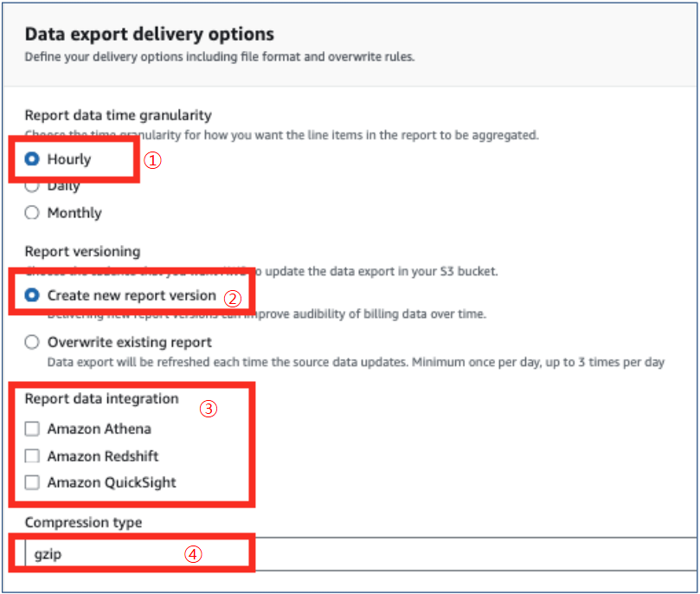
Task: Click the Report data time granularity label
Action: [118, 115]
